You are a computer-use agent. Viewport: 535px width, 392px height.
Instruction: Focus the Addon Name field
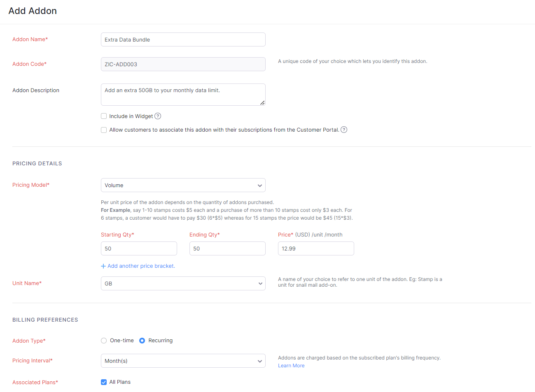coord(183,39)
